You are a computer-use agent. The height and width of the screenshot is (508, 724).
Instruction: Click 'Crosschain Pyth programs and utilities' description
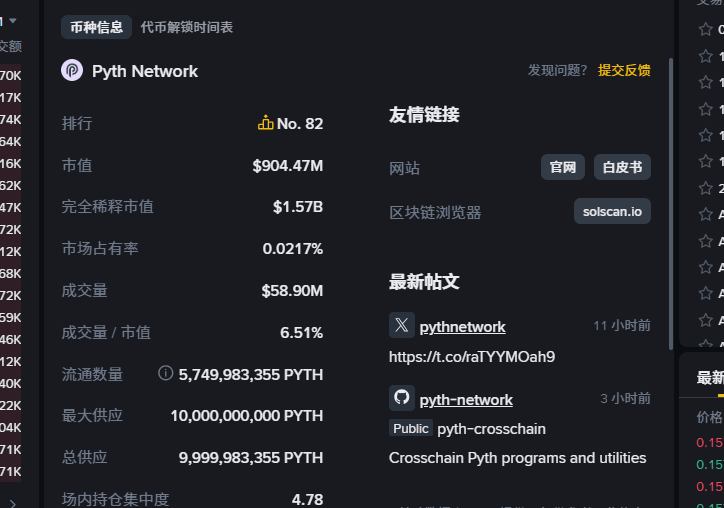pyautogui.click(x=518, y=458)
